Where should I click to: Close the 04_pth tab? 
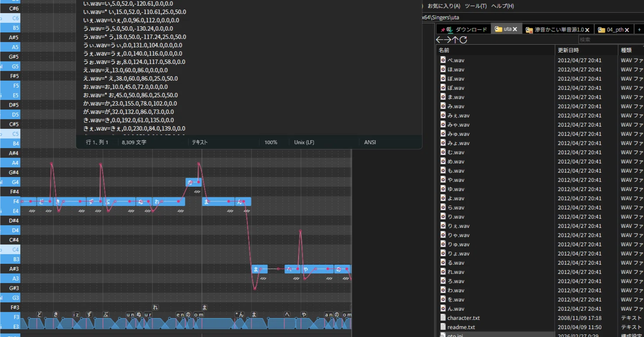(x=627, y=29)
